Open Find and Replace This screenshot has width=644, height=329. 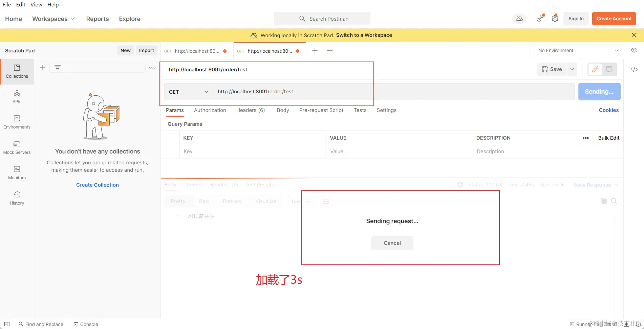pyautogui.click(x=41, y=324)
